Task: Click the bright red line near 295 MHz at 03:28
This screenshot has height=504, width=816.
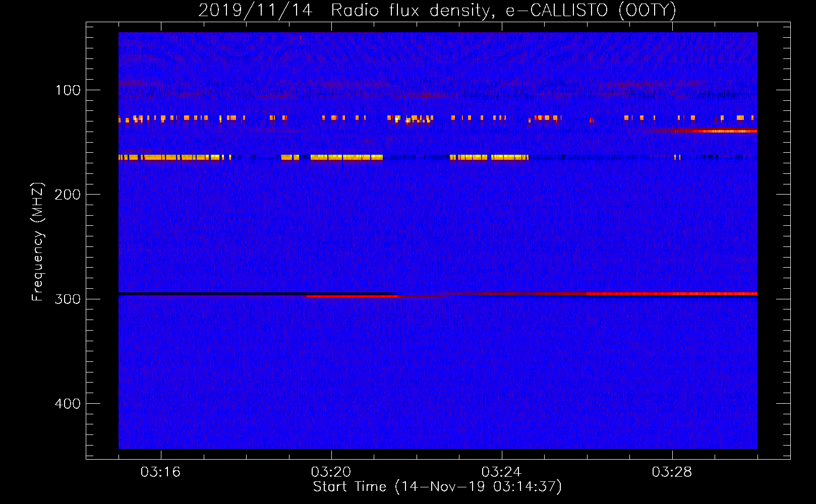Action: point(672,293)
